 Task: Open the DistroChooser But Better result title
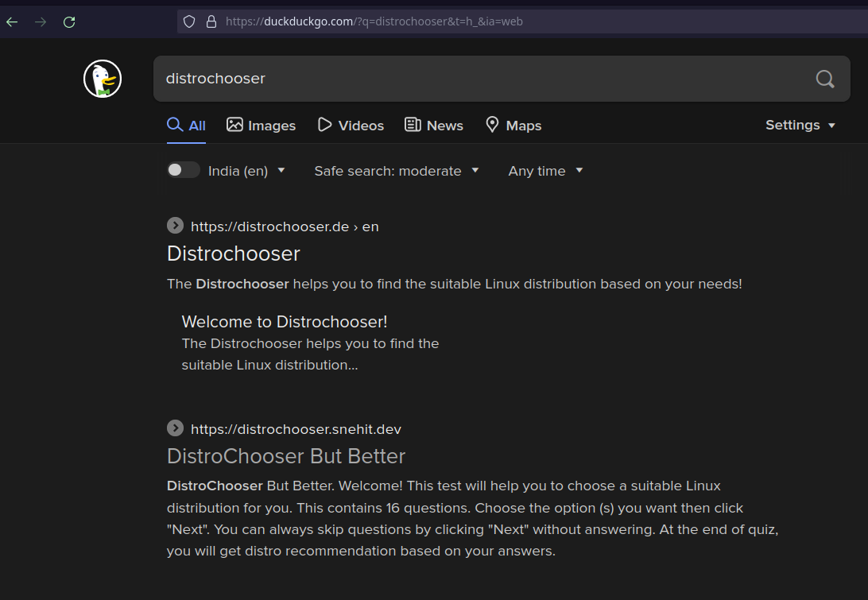coord(286,457)
